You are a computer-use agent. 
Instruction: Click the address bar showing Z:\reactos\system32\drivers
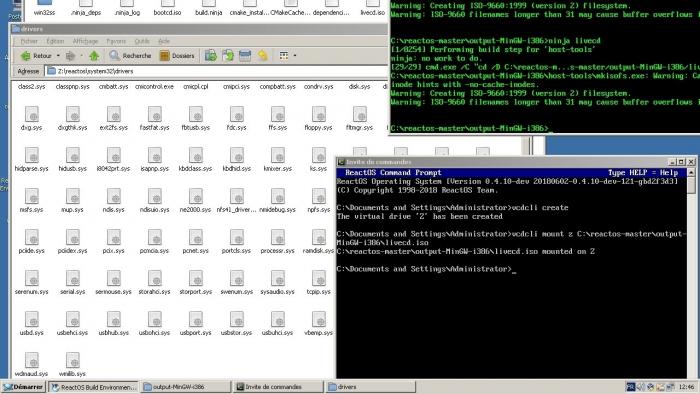pyautogui.click(x=216, y=71)
